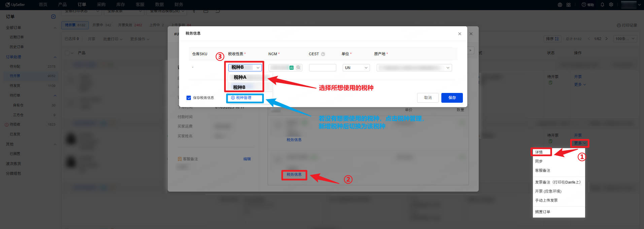Toggle the select-all checkbox beside 产品
This screenshot has height=229, width=644.
pyautogui.click(x=67, y=53)
